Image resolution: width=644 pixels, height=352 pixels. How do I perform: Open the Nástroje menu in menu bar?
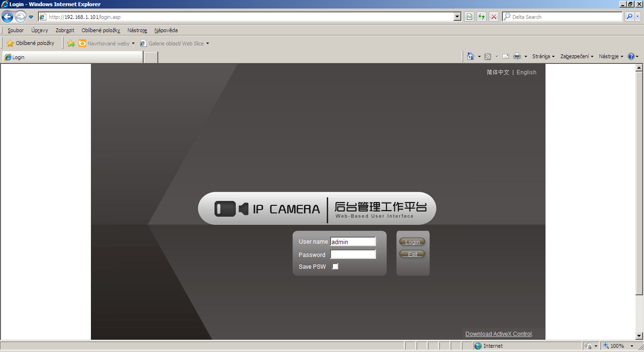click(137, 30)
